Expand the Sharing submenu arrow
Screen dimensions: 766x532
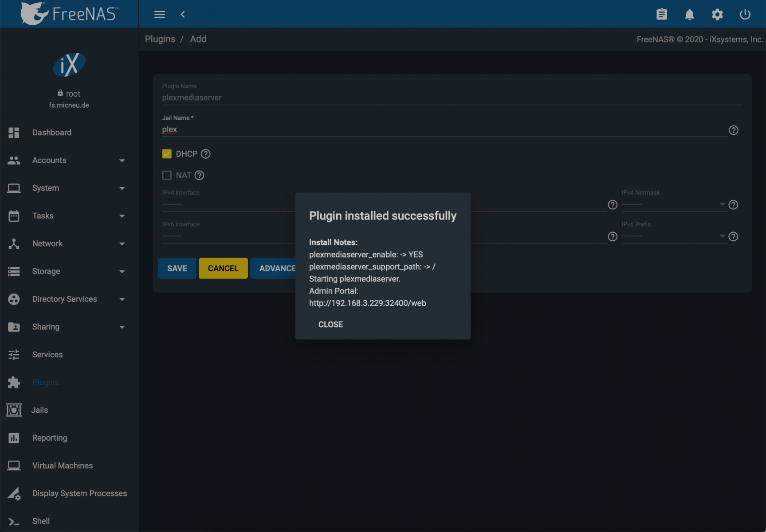pos(122,327)
